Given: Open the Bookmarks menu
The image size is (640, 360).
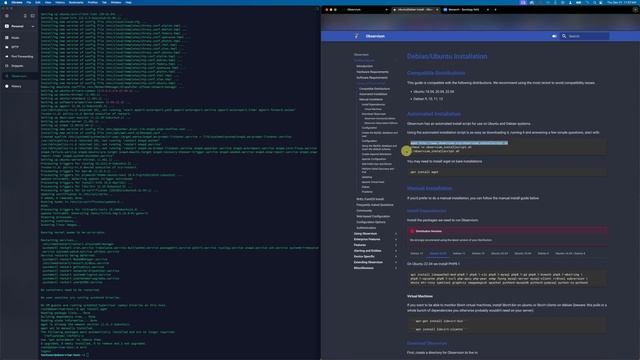Looking at the screenshot, I should pos(76,2).
